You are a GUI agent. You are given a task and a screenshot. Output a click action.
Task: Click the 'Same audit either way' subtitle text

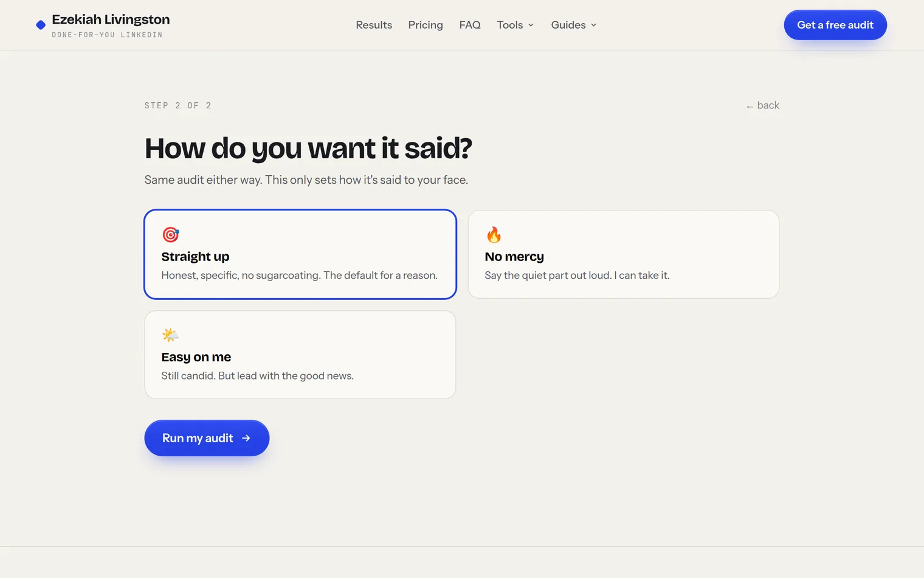[306, 180]
